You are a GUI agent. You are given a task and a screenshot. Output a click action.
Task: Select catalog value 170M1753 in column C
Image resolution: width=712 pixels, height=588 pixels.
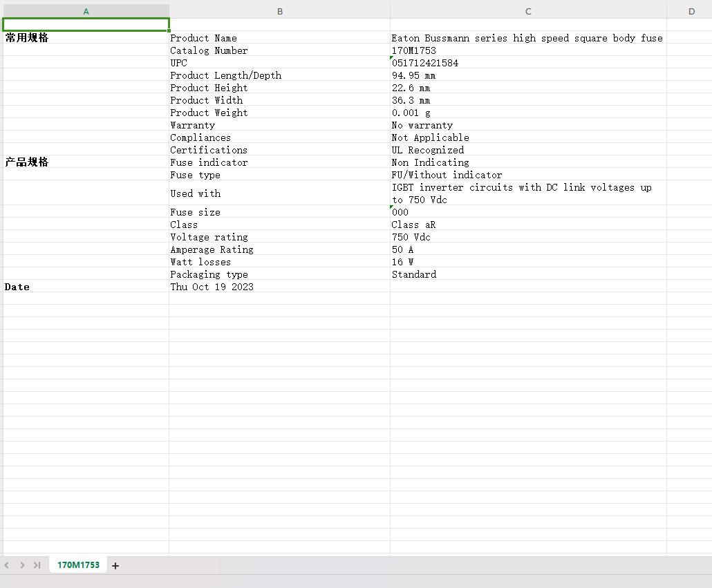tap(528, 50)
